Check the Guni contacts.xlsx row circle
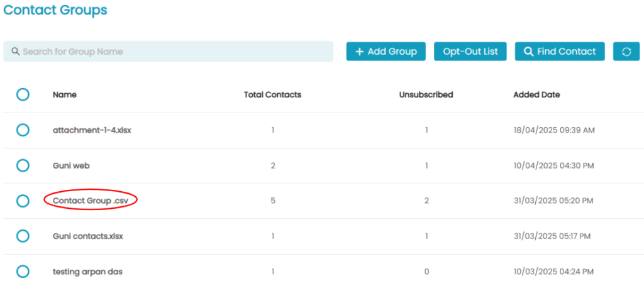Screen dimensions: 644x283 (x=23, y=236)
